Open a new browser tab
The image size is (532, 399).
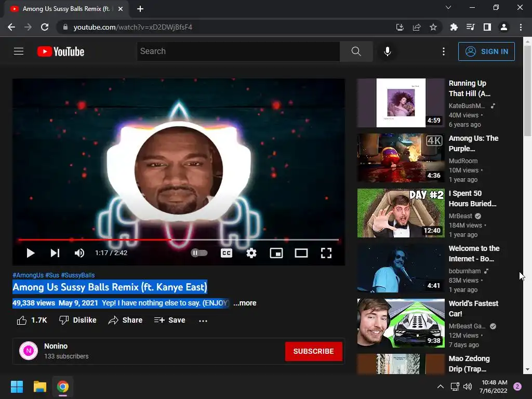(x=140, y=9)
